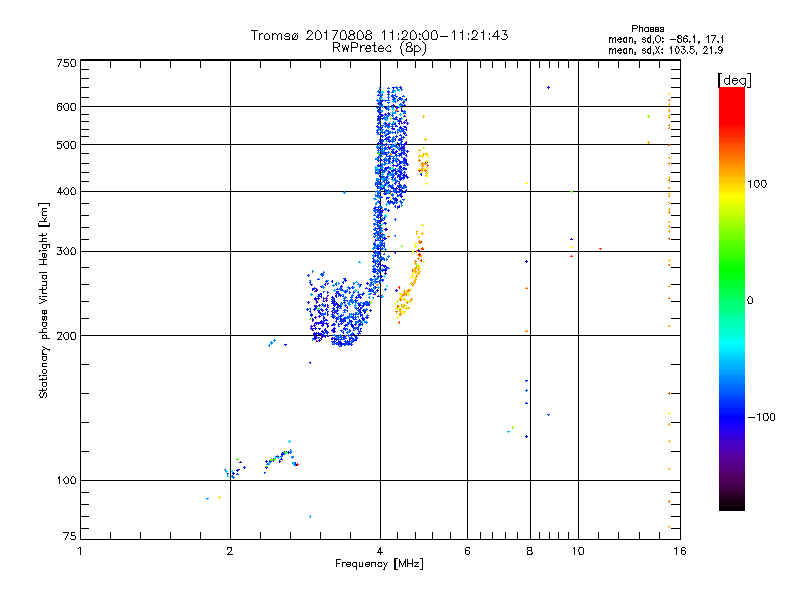Image resolution: width=800 pixels, height=600 pixels.
Task: Click the "-100" tick label on the colorbar
Action: [x=761, y=417]
